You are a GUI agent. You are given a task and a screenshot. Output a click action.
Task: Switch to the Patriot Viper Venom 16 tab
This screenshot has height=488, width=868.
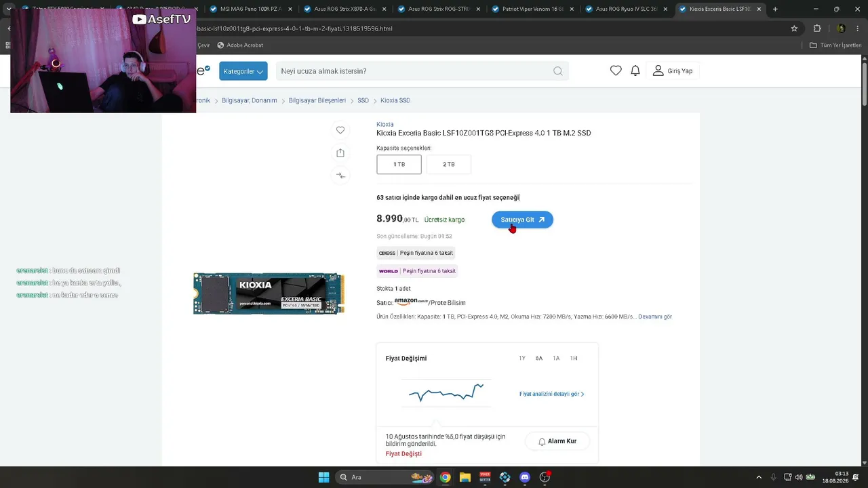click(532, 9)
